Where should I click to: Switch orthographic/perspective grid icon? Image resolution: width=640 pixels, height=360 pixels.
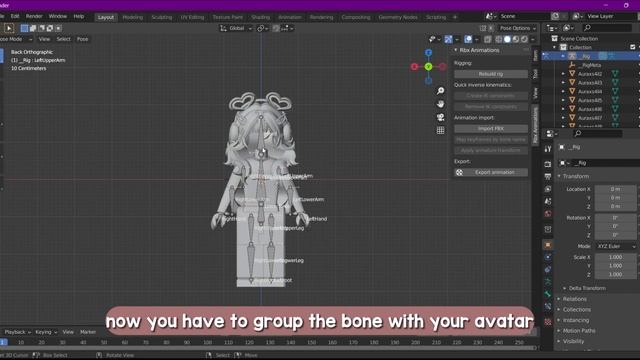coord(440,130)
